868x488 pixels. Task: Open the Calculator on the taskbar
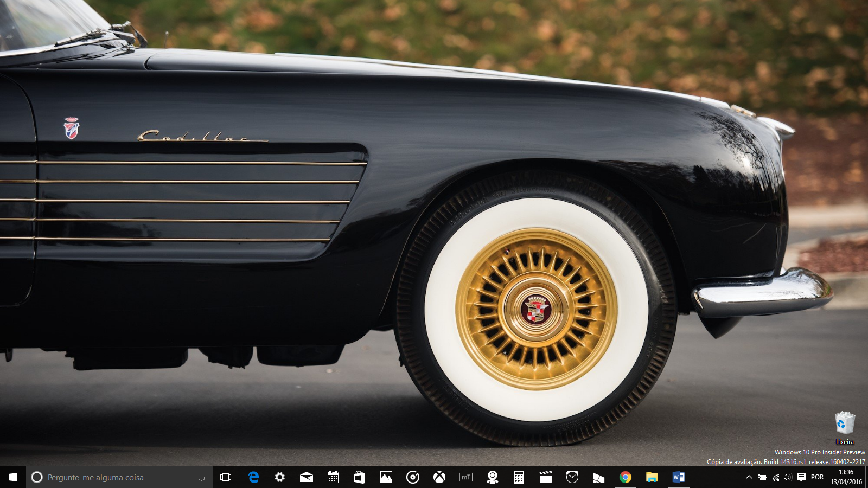click(x=519, y=477)
